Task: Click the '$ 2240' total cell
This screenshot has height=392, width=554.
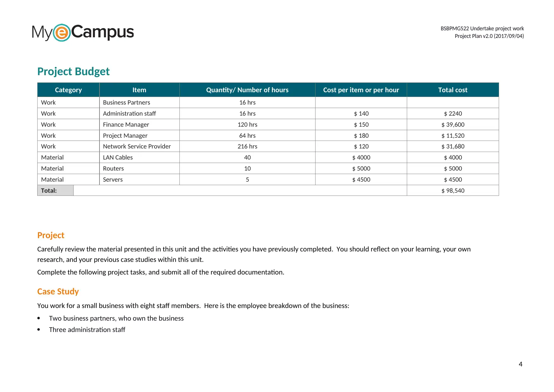Action: tap(453, 113)
